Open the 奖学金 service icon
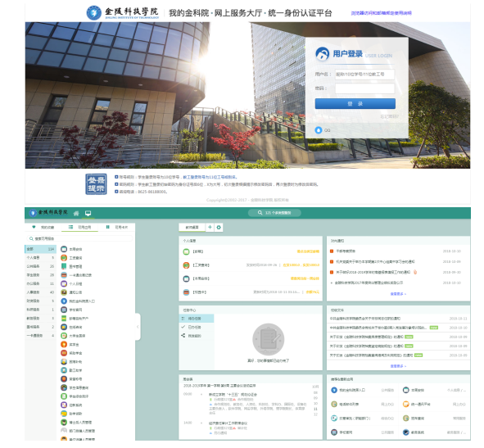 [64, 344]
